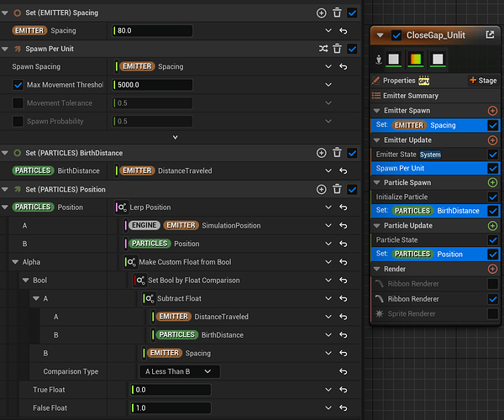Click the System tag on Emitter State
504x420 pixels.
pos(430,155)
